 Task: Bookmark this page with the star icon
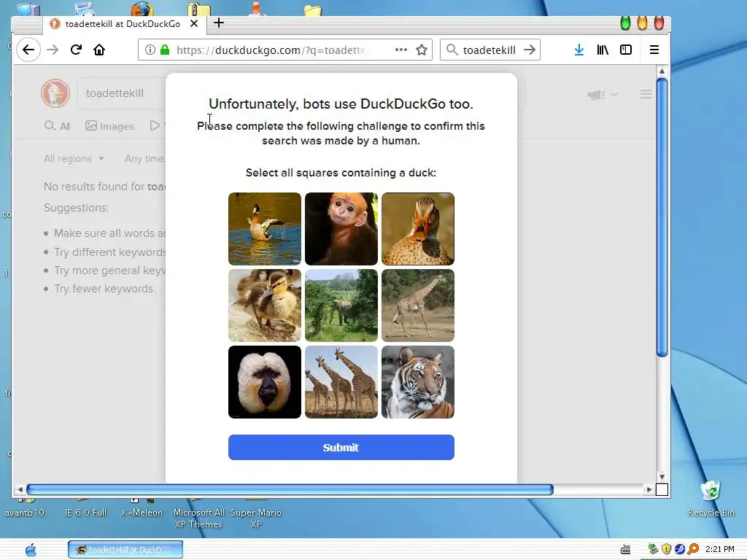click(x=422, y=50)
